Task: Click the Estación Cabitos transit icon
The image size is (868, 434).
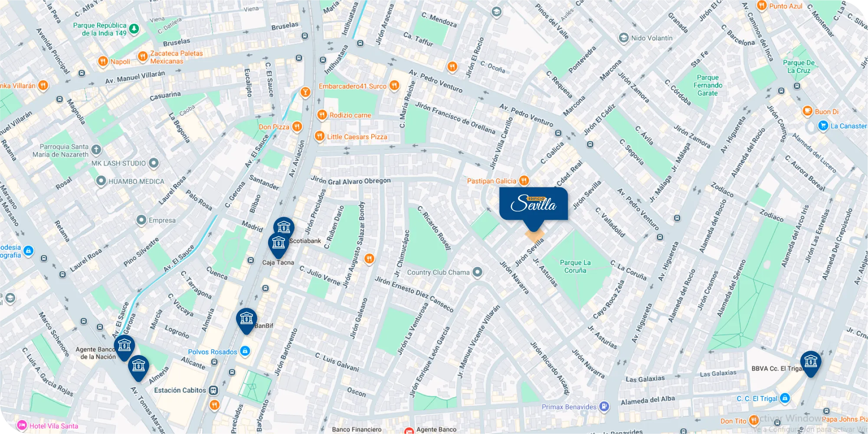Action: click(213, 390)
